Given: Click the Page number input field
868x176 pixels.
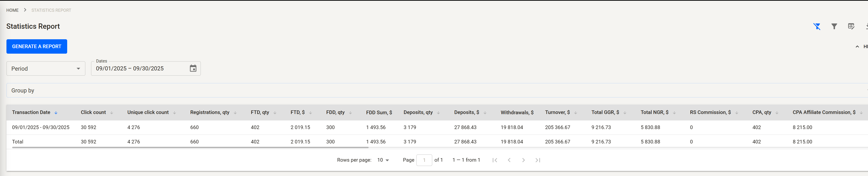Looking at the screenshot, I should point(424,160).
